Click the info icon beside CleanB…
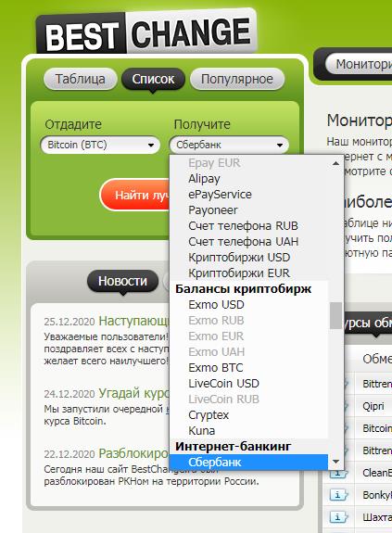This screenshot has width=392, height=533. pos(338,473)
